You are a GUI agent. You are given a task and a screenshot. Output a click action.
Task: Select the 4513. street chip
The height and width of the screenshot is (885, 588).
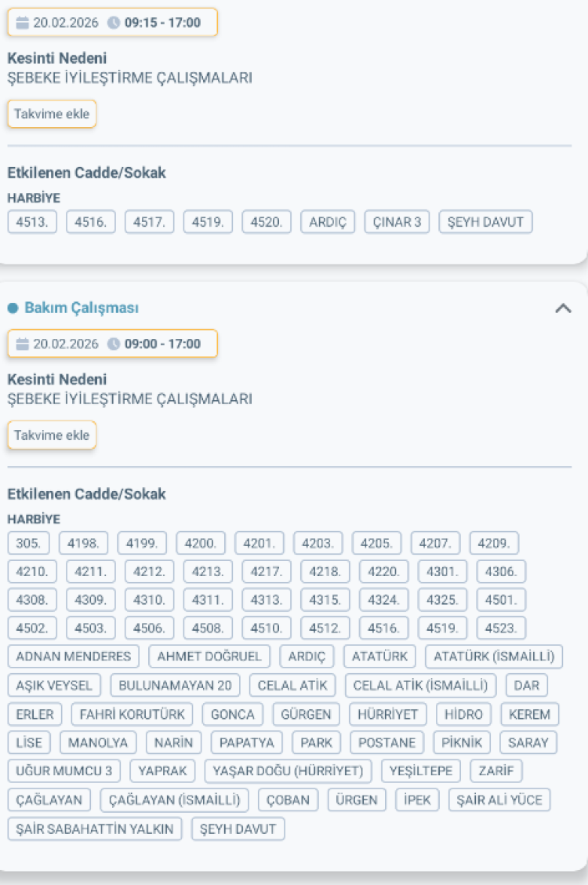32,222
